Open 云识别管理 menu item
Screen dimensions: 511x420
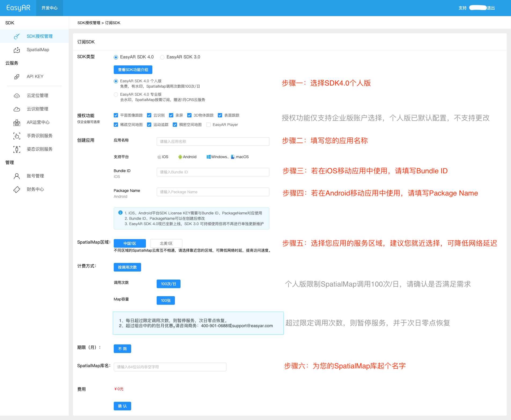[x=34, y=109]
